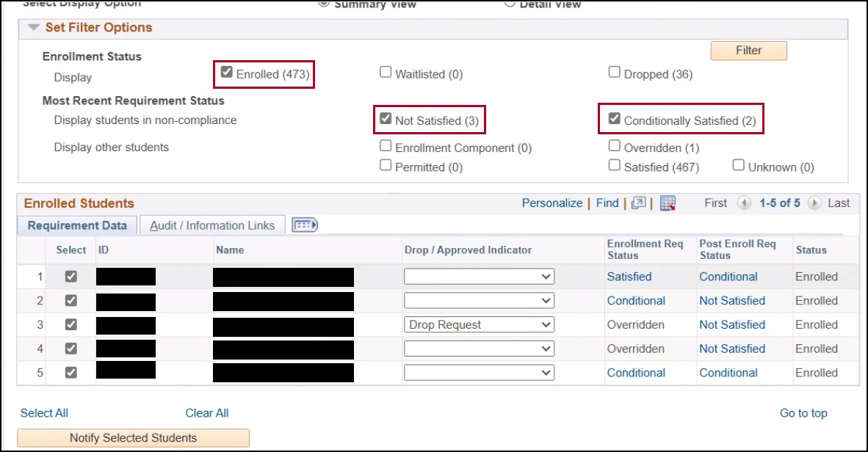Open the Drop Request dropdown in row 3

(479, 325)
